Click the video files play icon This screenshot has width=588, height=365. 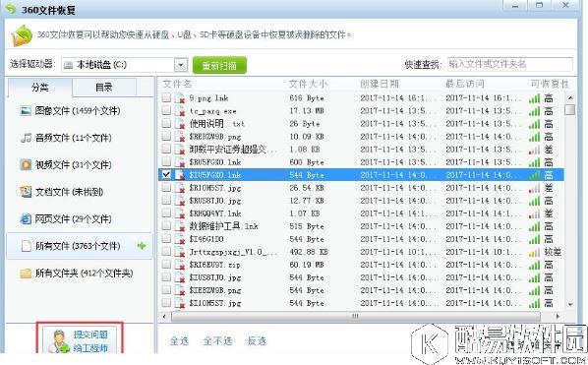pos(26,164)
